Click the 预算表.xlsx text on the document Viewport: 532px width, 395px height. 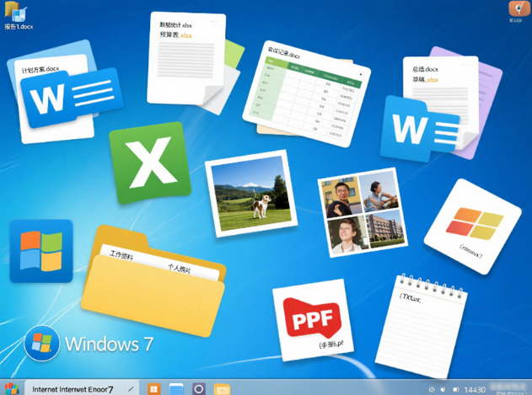(x=175, y=35)
